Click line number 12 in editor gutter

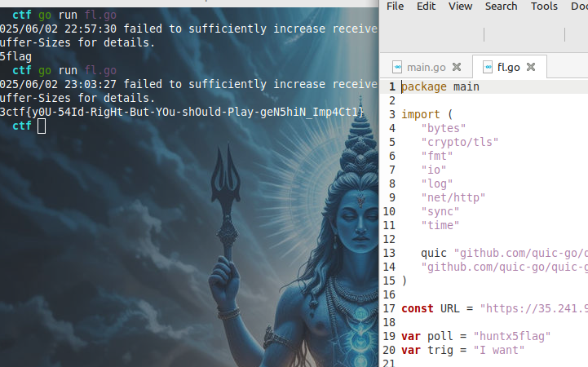pos(389,239)
